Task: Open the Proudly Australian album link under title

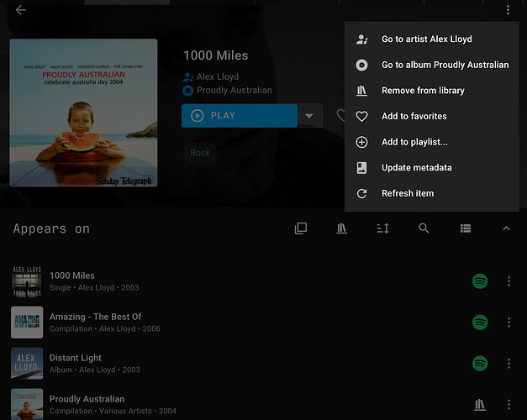Action: click(x=235, y=91)
